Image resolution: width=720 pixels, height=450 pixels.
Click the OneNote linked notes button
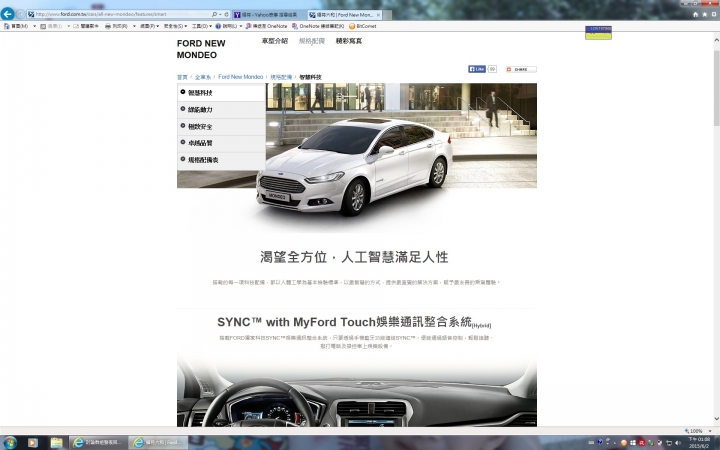pyautogui.click(x=318, y=26)
